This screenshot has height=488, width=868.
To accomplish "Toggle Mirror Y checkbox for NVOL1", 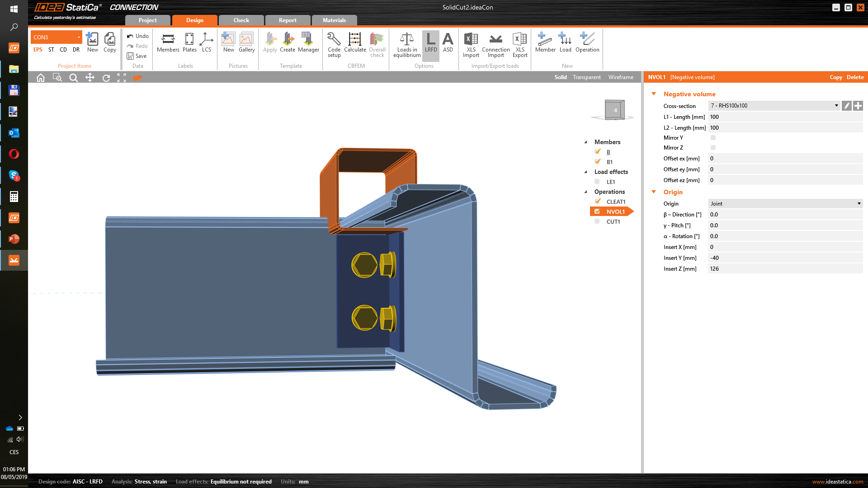I will 713,138.
